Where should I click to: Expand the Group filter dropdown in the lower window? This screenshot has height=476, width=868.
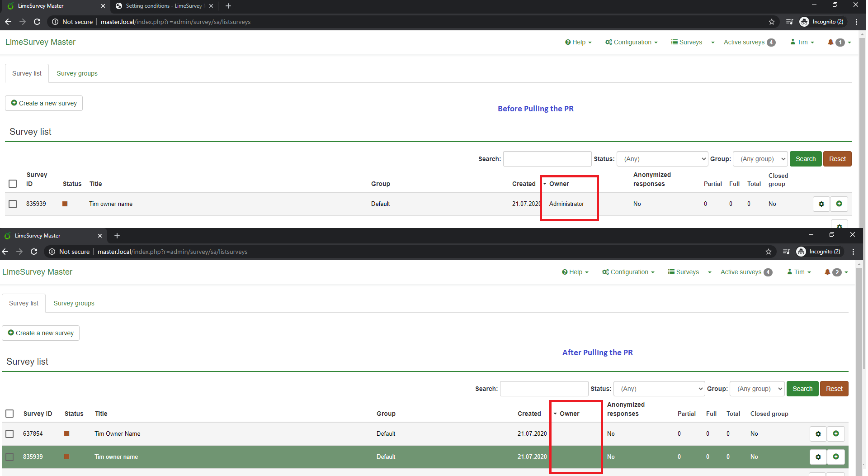coord(757,389)
